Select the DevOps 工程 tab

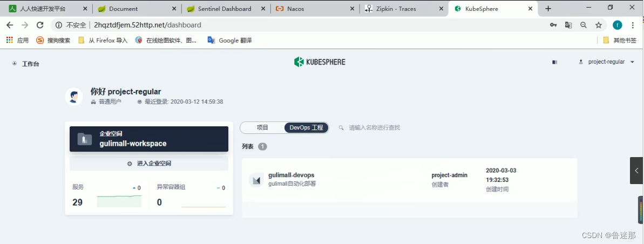click(x=307, y=128)
